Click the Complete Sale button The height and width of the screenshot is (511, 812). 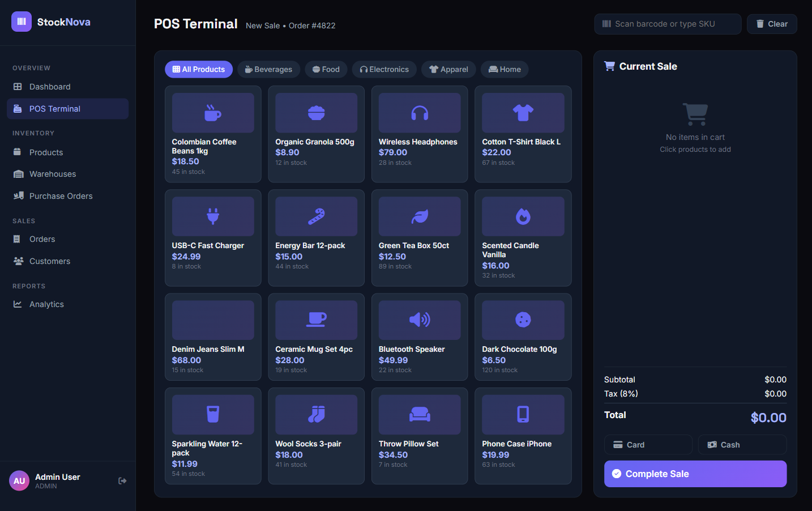coord(695,474)
